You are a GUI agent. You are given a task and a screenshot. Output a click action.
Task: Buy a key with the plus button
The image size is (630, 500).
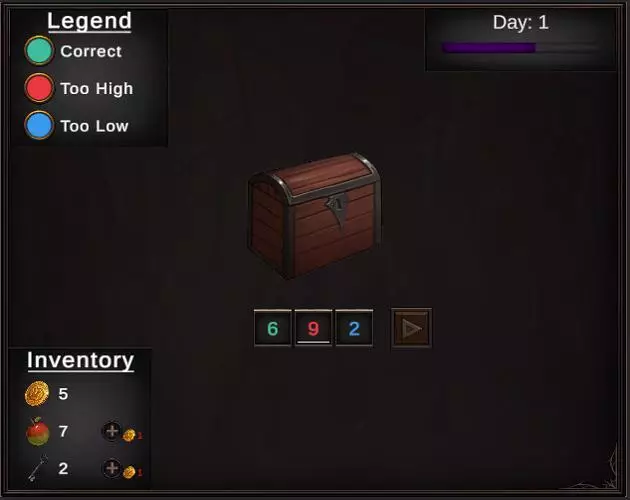pos(112,468)
